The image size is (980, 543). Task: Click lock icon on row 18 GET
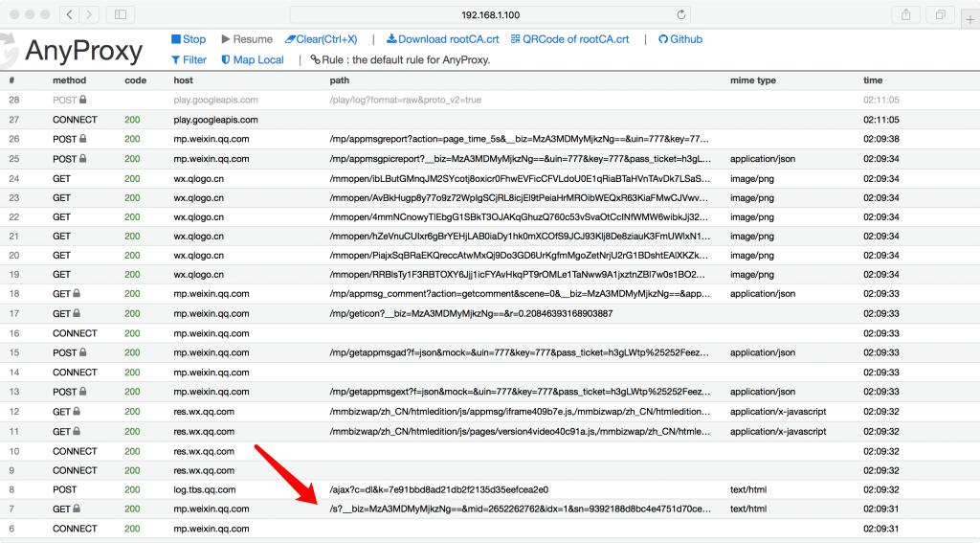pos(77,293)
